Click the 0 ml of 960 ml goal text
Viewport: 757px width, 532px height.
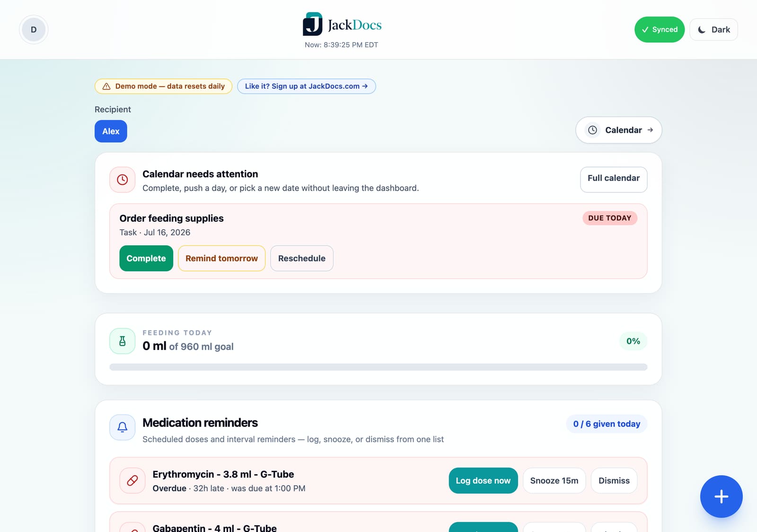188,346
